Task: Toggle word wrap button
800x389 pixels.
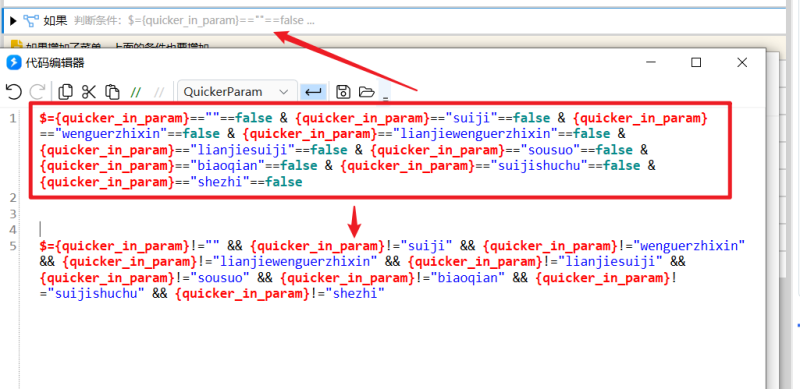Action: coord(312,92)
